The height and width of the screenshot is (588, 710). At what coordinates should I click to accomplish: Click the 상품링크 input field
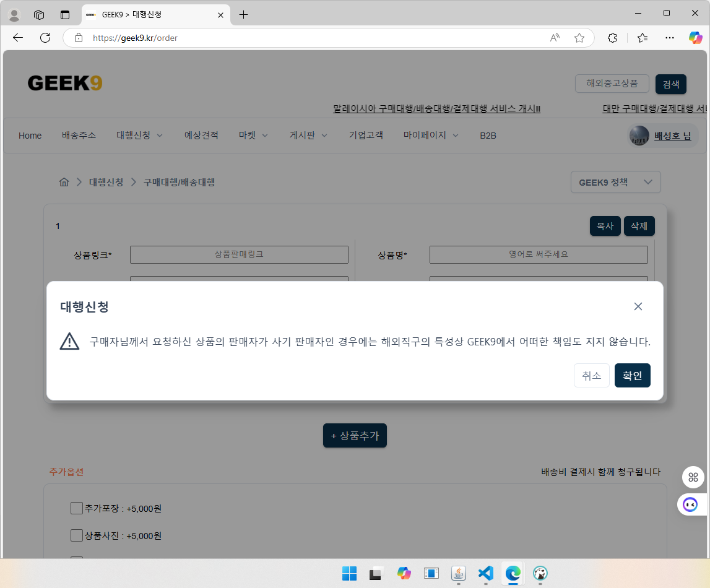tap(239, 254)
